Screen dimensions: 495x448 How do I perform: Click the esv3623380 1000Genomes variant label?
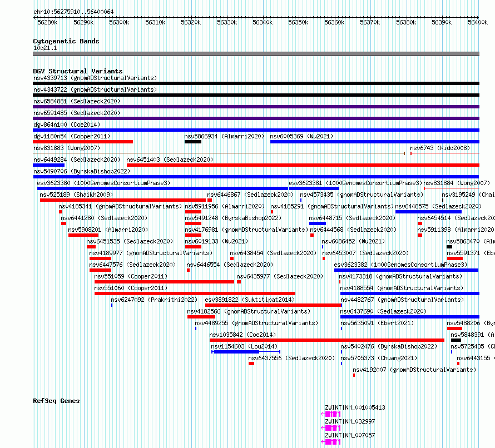pyautogui.click(x=103, y=183)
